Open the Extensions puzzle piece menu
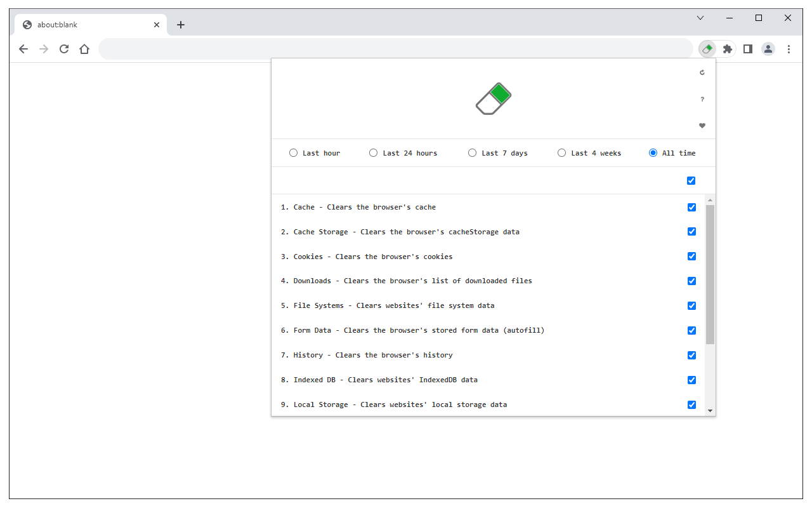812x508 pixels. tap(728, 49)
